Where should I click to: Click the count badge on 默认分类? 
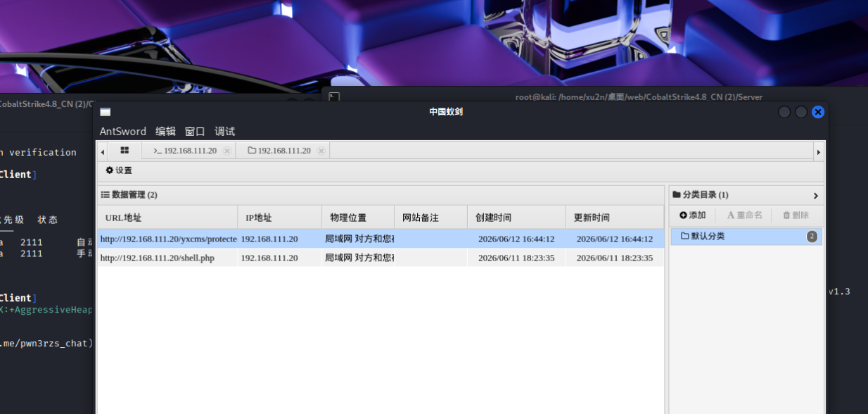pos(812,237)
